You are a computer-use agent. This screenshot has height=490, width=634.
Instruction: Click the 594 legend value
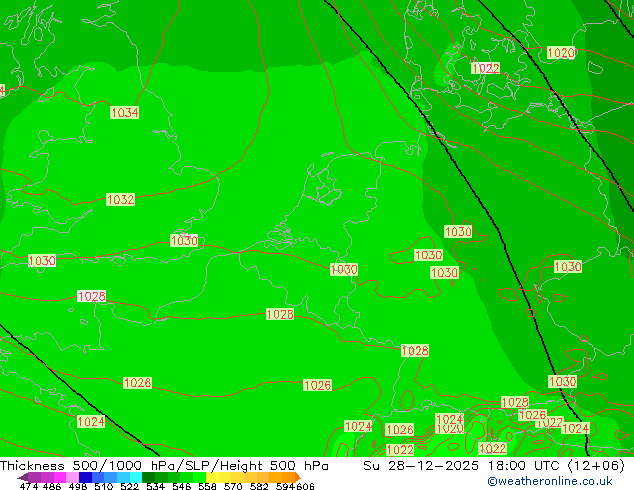click(x=285, y=486)
